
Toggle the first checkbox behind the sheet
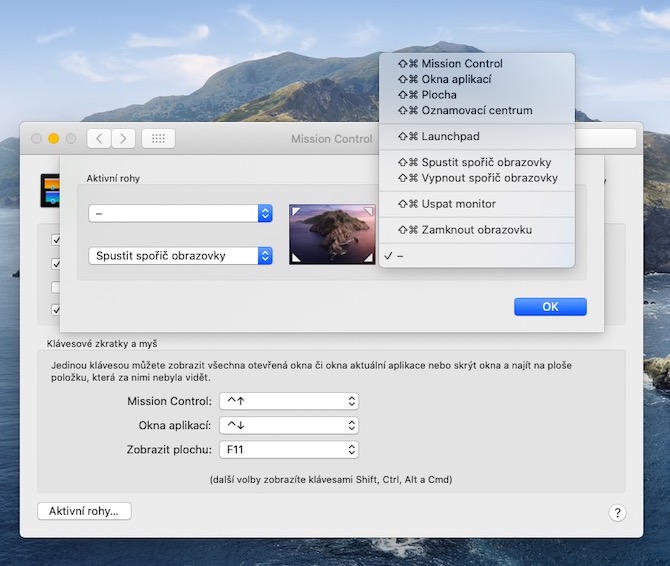[x=56, y=240]
